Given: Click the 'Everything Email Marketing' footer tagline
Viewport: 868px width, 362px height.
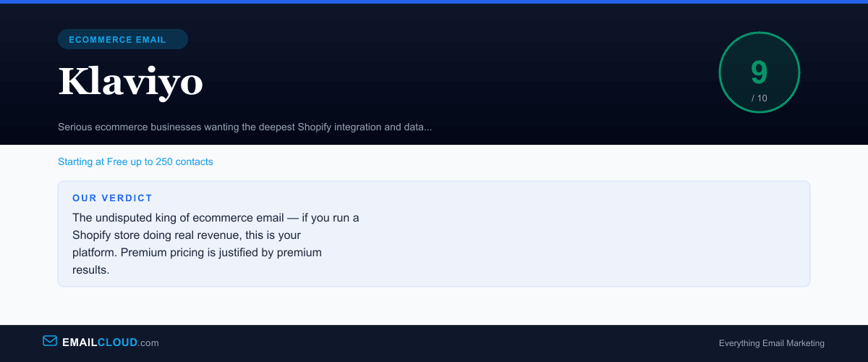Looking at the screenshot, I should pyautogui.click(x=771, y=343).
